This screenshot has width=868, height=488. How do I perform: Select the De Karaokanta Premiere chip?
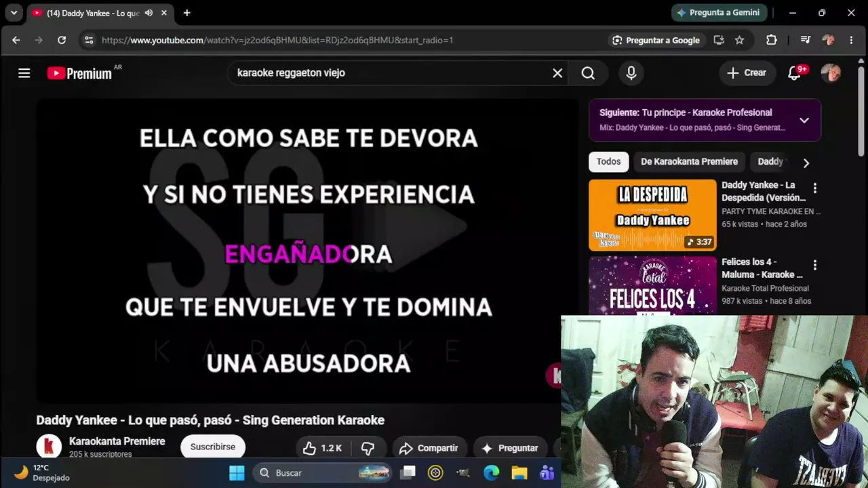pyautogui.click(x=689, y=162)
